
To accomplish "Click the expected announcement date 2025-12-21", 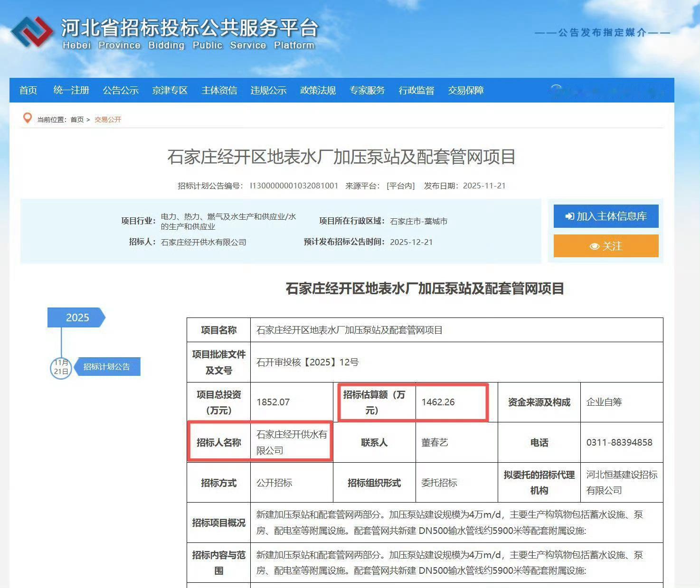I will click(411, 242).
